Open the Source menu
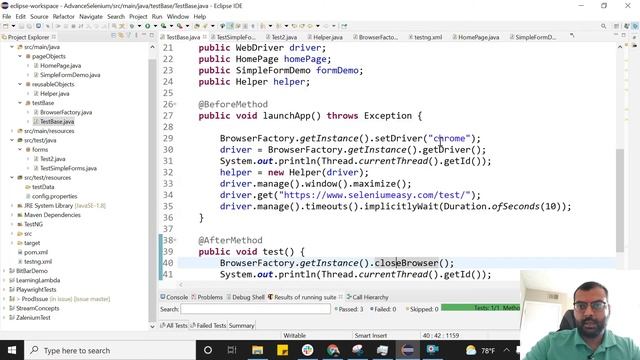The image size is (640, 360). pyautogui.click(x=39, y=16)
